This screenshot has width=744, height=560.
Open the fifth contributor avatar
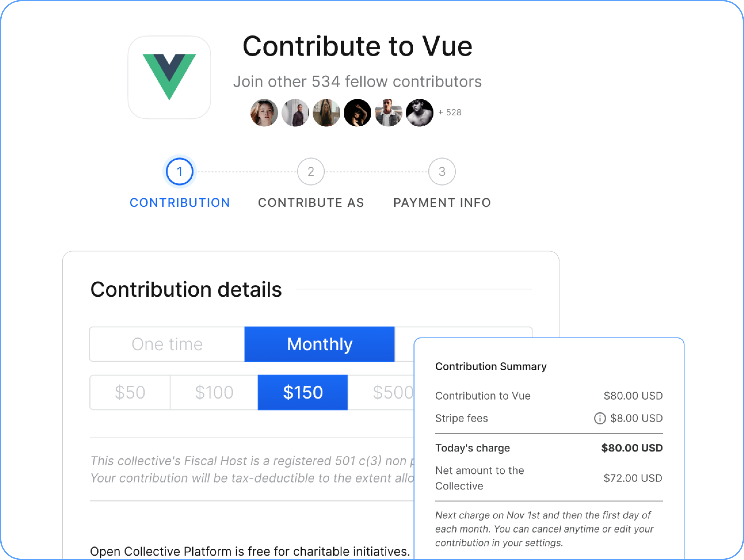point(388,113)
